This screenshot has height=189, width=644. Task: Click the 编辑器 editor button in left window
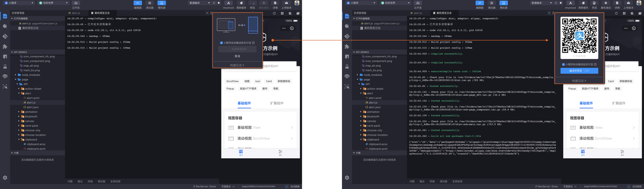[x=138, y=3]
